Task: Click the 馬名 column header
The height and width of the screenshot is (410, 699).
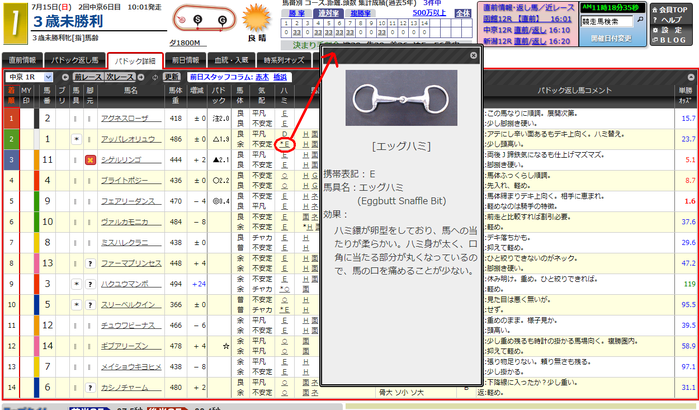Action: pyautogui.click(x=131, y=90)
